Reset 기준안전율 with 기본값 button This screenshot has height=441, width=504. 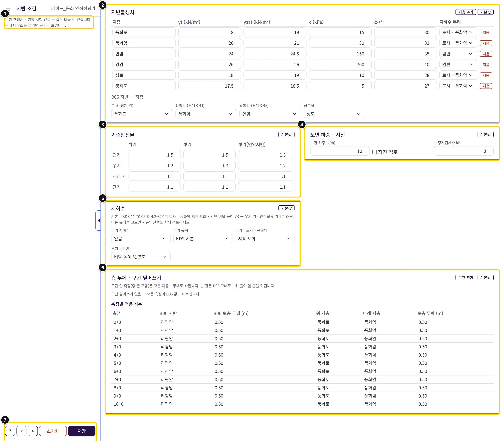pos(286,135)
